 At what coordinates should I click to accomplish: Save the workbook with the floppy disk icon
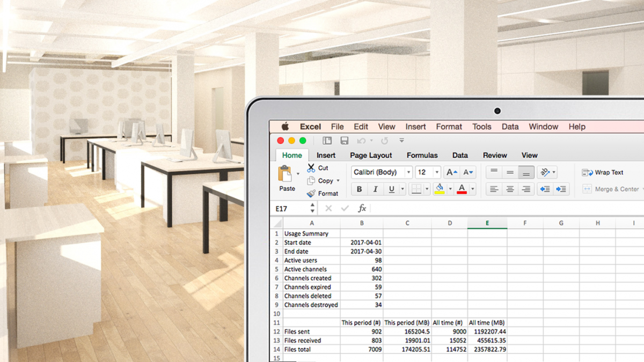pos(345,141)
